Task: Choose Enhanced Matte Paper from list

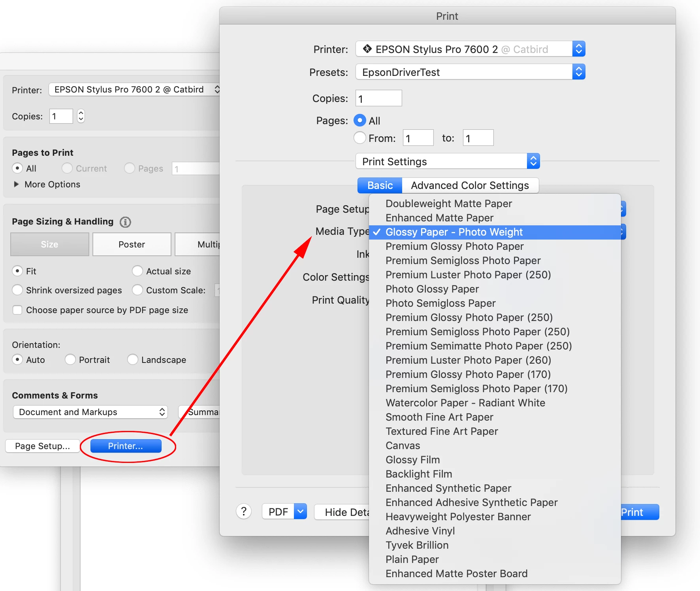Action: click(495, 218)
